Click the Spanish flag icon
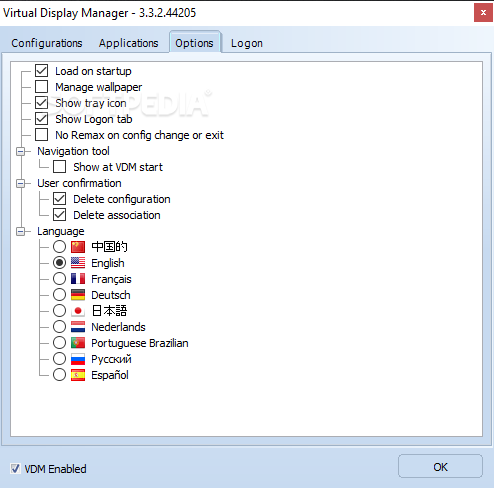The width and height of the screenshot is (494, 488). (78, 375)
